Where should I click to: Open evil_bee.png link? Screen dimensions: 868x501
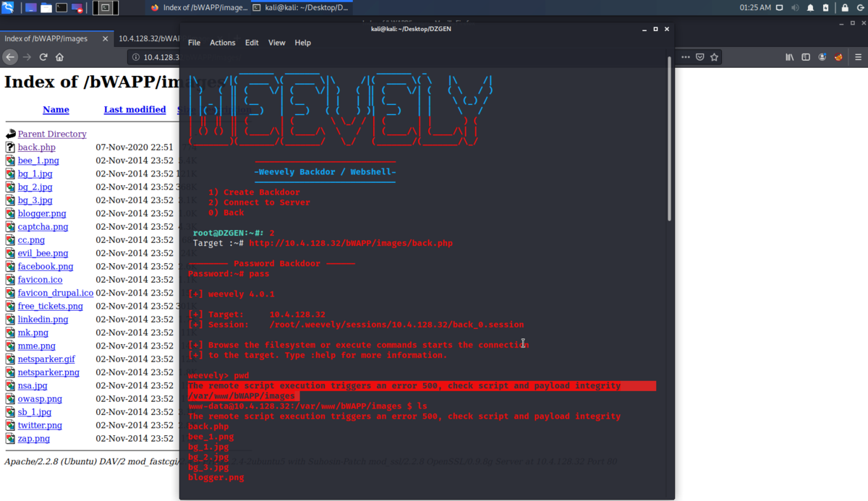click(43, 254)
